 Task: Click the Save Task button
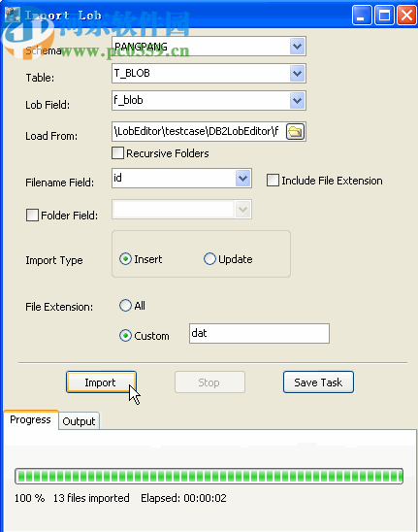click(x=318, y=382)
